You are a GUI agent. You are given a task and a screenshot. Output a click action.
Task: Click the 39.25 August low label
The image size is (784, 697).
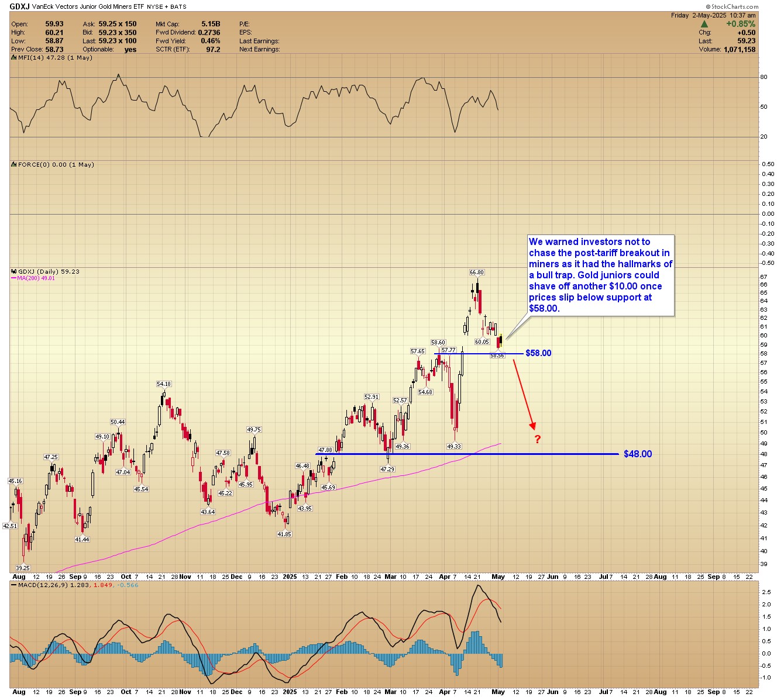pos(23,568)
